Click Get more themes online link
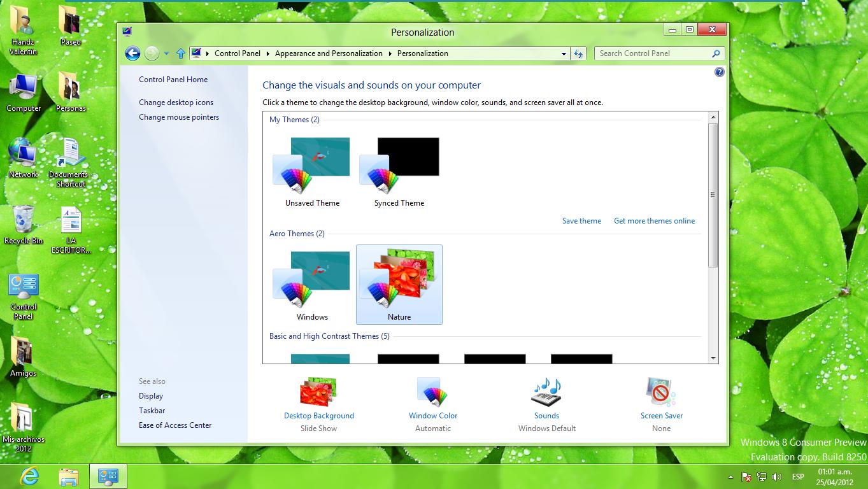868x489 pixels. (x=654, y=221)
